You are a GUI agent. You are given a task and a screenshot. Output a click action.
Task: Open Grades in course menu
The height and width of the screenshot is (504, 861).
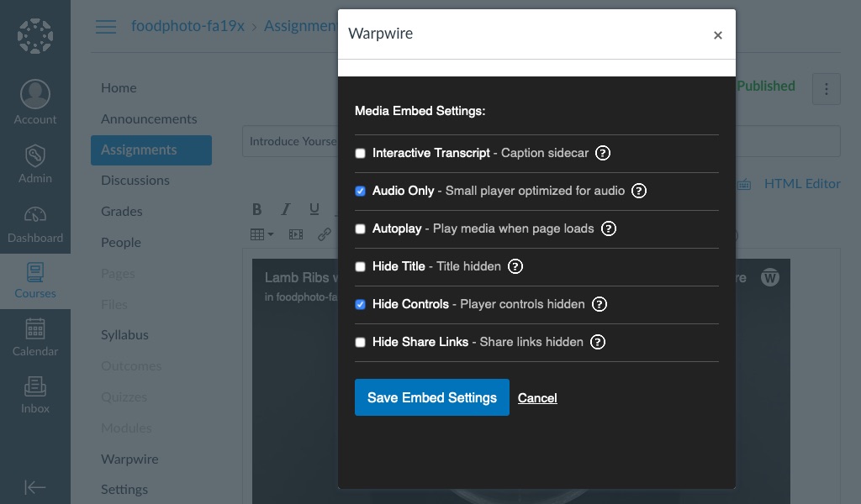[x=121, y=211]
